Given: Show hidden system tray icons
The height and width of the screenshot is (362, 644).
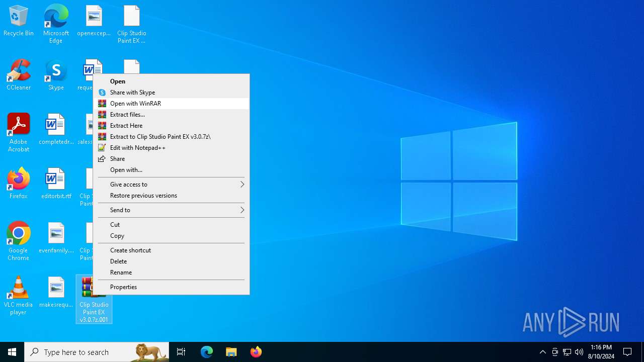Looking at the screenshot, I should (x=542, y=352).
